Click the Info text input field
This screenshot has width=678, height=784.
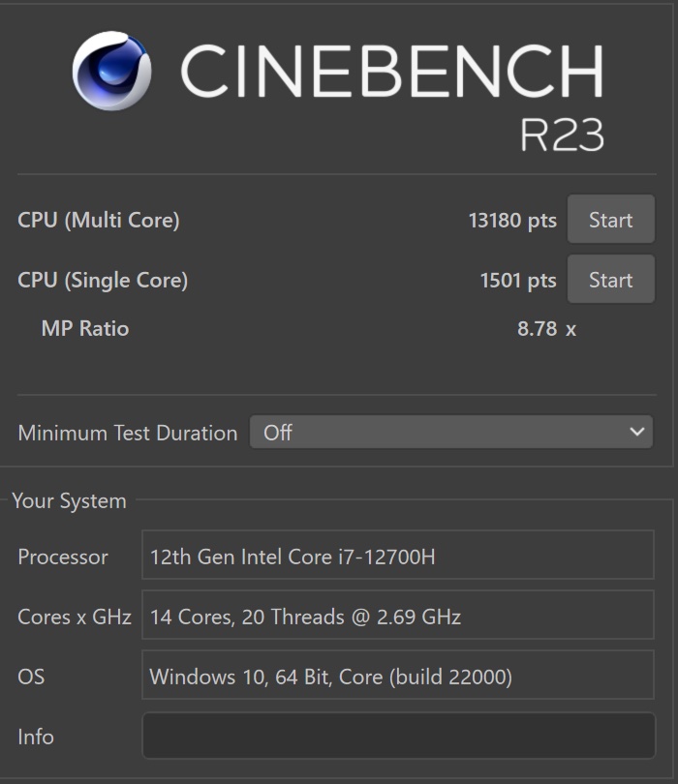pyautogui.click(x=398, y=736)
